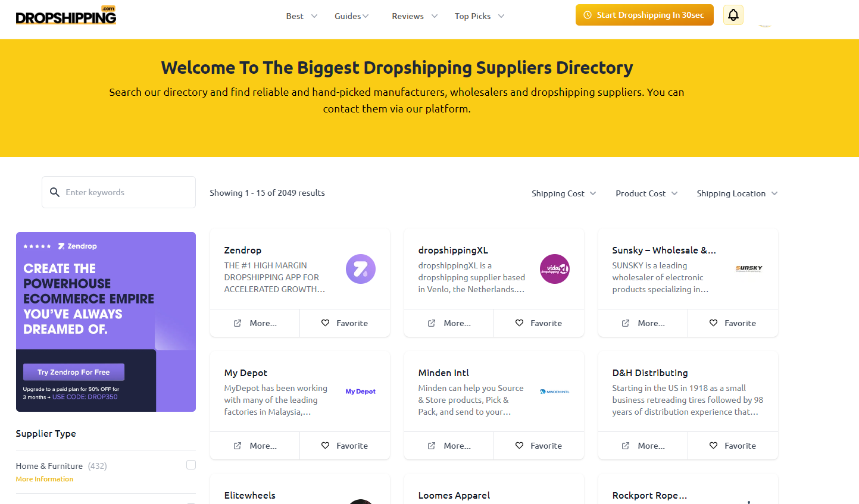Viewport: 859px width, 504px height.
Task: Click the Zendrop purple ad banner headline
Action: 89,299
